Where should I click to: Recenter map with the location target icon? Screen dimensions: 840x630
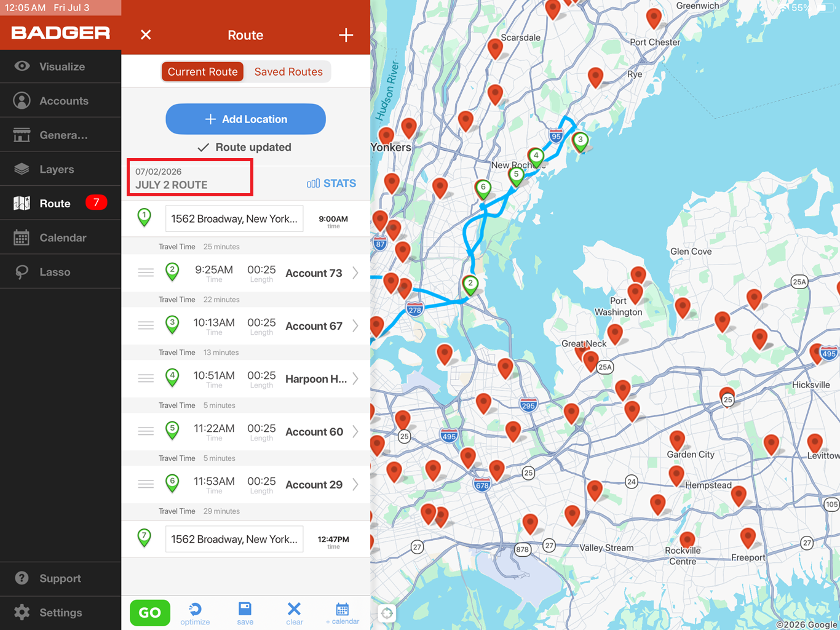(387, 613)
